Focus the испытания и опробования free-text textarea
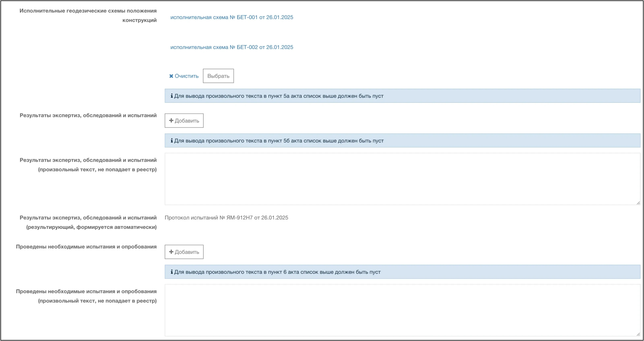 click(x=402, y=310)
